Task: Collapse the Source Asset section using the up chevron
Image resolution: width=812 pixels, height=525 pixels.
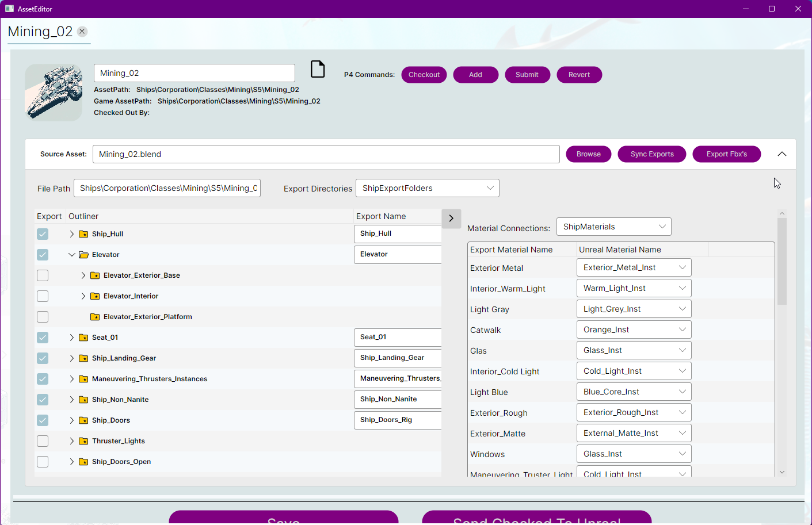Action: click(x=781, y=154)
